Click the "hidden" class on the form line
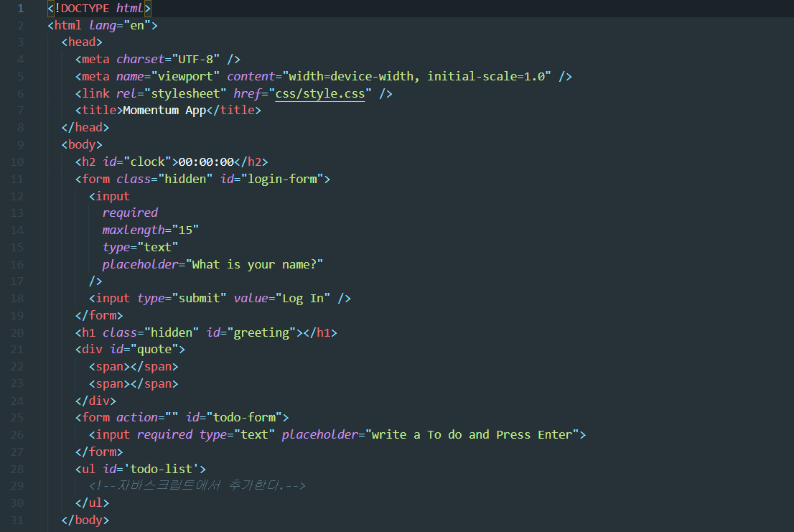 coord(185,179)
